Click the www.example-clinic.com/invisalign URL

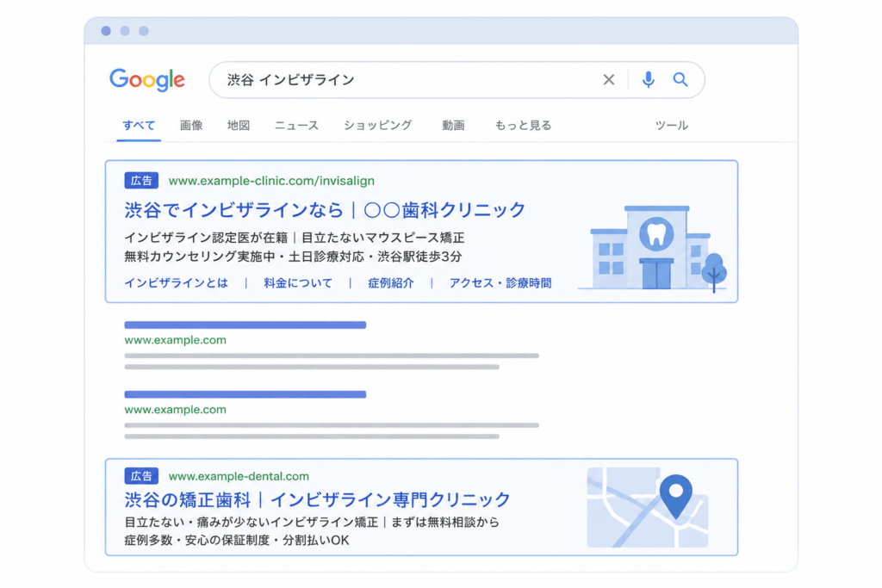[x=271, y=181]
